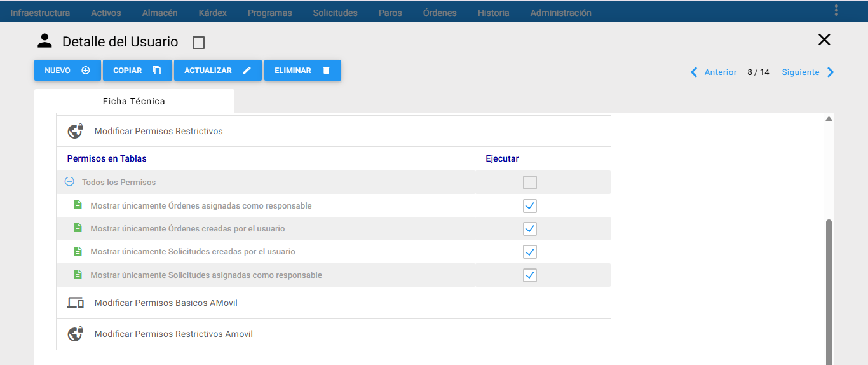Click the trash icon on the ELIMINAR button

[x=327, y=71]
